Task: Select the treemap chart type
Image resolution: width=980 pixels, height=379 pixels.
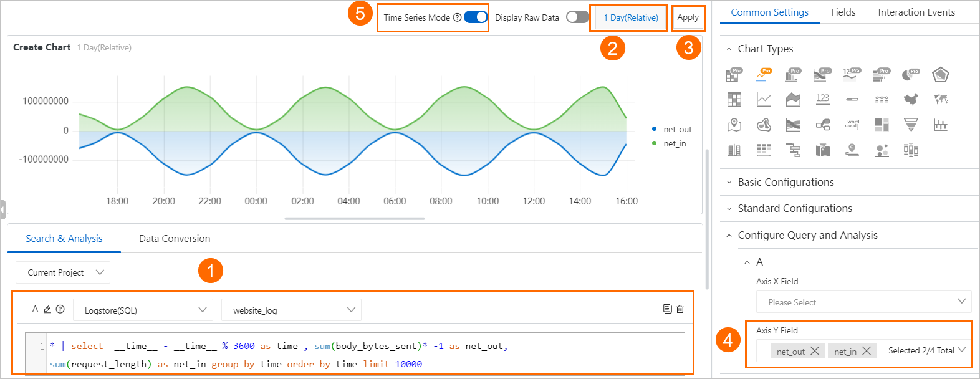Action: (x=882, y=125)
